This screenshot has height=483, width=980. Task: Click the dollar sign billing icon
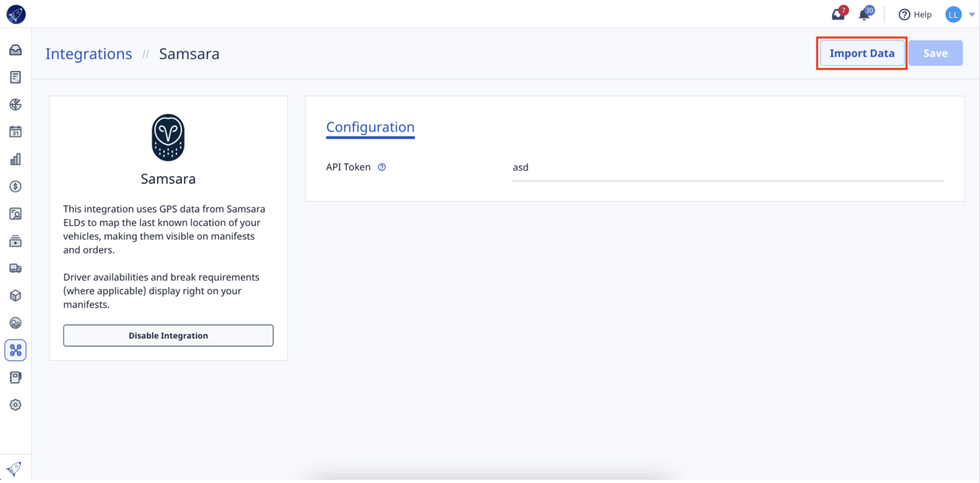point(15,186)
